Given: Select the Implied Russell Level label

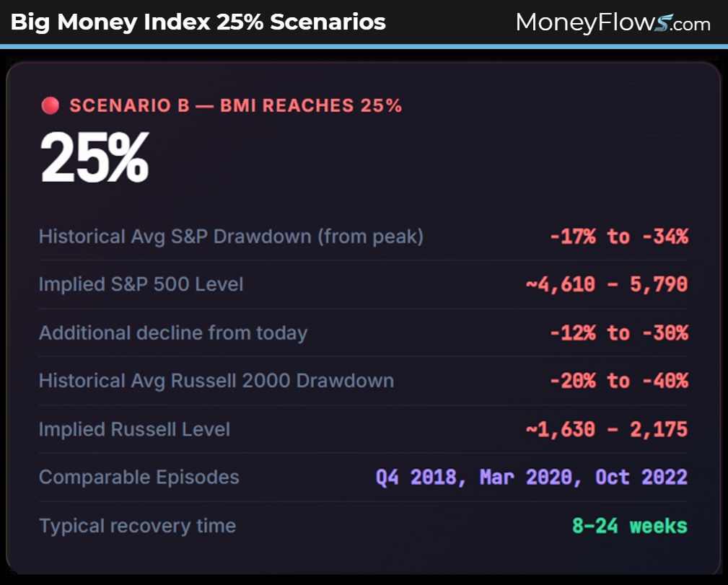Looking at the screenshot, I should pyautogui.click(x=134, y=429).
